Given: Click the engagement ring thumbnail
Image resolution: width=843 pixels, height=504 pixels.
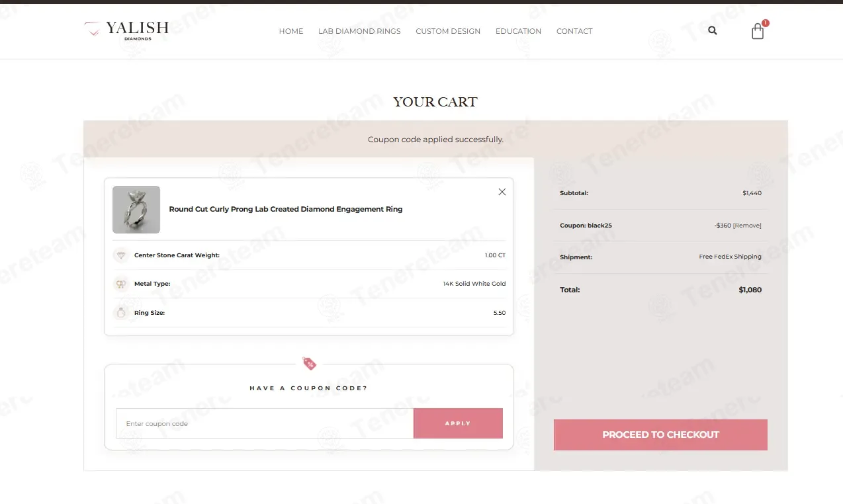Looking at the screenshot, I should click(136, 210).
